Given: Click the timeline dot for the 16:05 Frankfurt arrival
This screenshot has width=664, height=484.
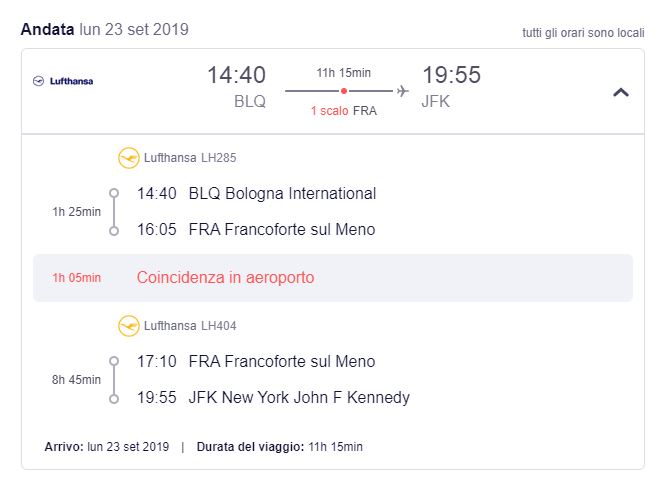Looking at the screenshot, I should pos(114,230).
